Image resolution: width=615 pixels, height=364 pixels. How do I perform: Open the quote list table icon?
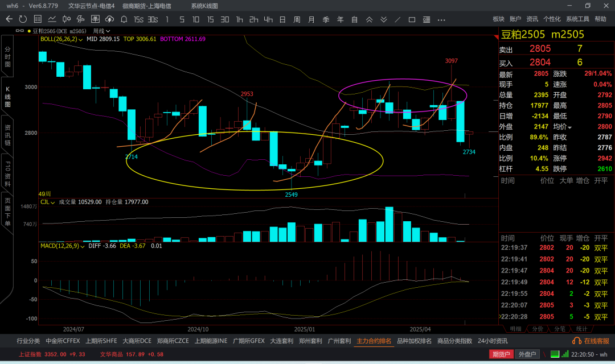pos(38,19)
